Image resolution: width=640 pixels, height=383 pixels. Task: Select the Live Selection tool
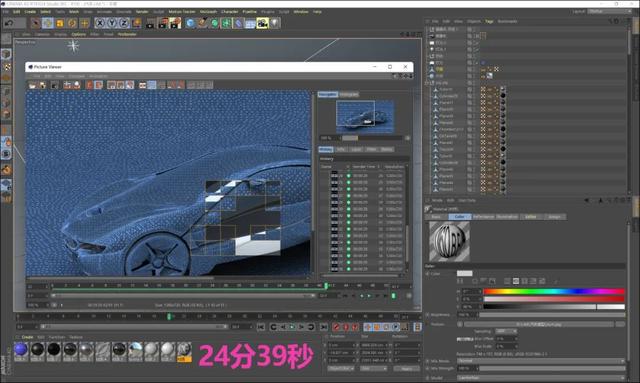[x=36, y=23]
